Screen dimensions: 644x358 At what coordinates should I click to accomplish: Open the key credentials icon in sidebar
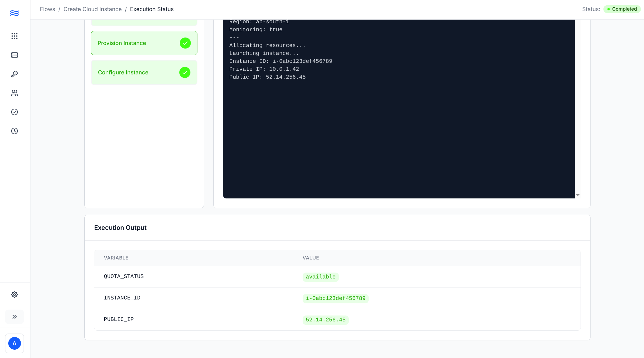(x=14, y=74)
